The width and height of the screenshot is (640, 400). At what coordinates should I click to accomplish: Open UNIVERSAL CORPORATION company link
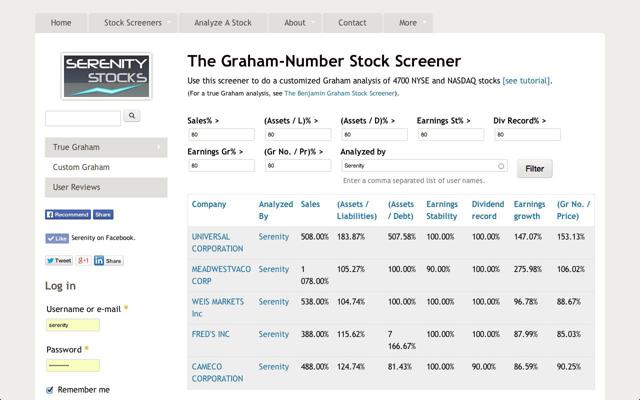(218, 243)
